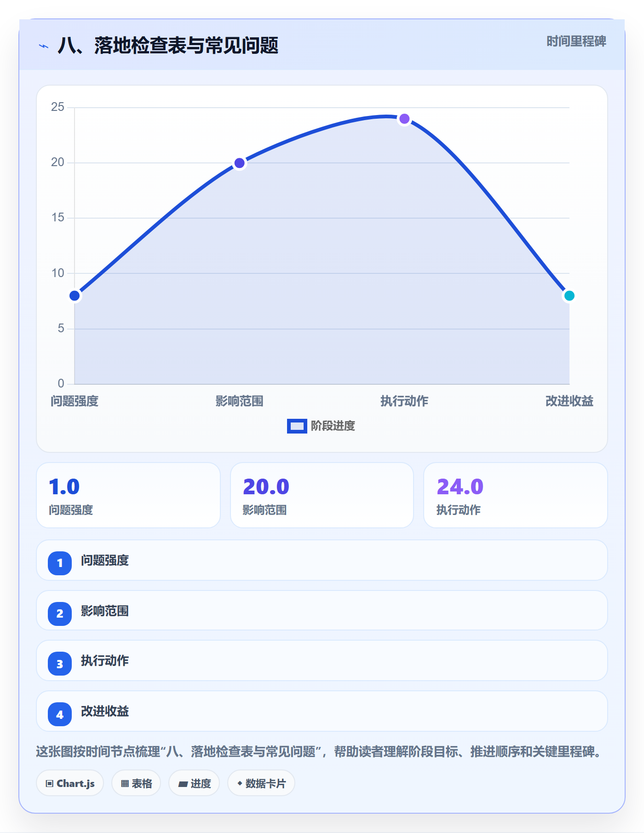Click the 表格 tag chip
Viewport: 644px width, 833px height.
tap(136, 783)
